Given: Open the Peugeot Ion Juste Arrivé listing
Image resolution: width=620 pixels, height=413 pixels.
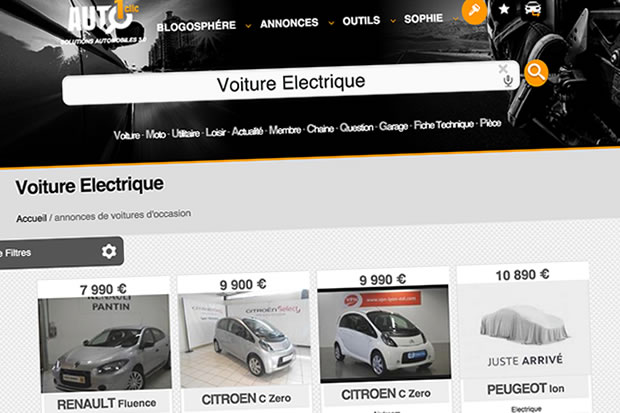Looking at the screenshot, I should tap(524, 330).
